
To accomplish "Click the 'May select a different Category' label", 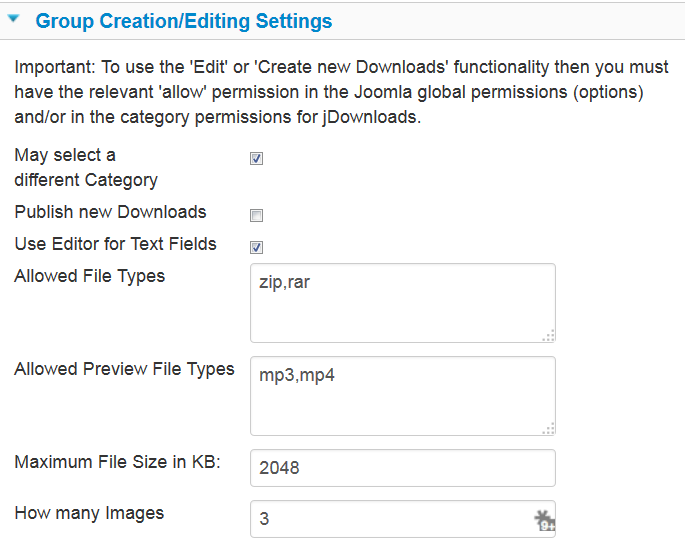I will tap(86, 167).
